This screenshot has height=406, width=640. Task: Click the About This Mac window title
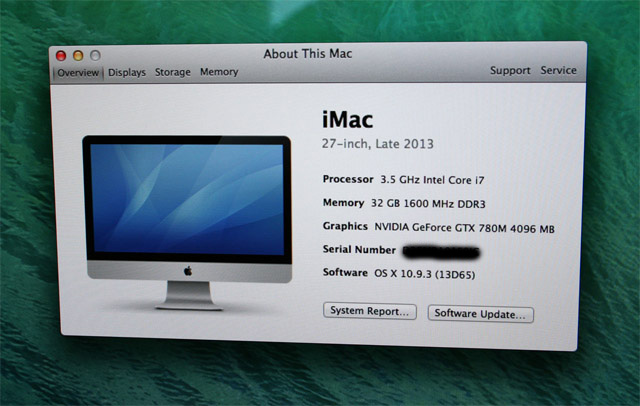click(x=308, y=54)
